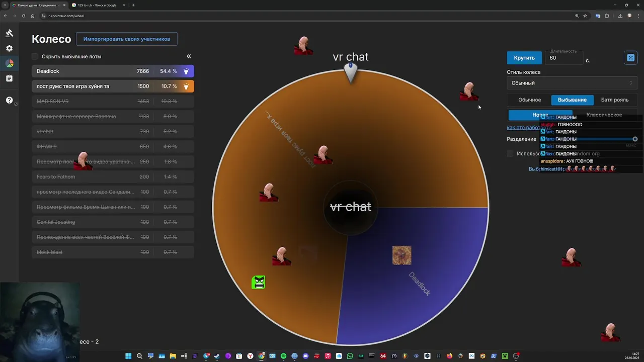Open the clipboard icon in sidebar
644x362 pixels.
point(9,78)
